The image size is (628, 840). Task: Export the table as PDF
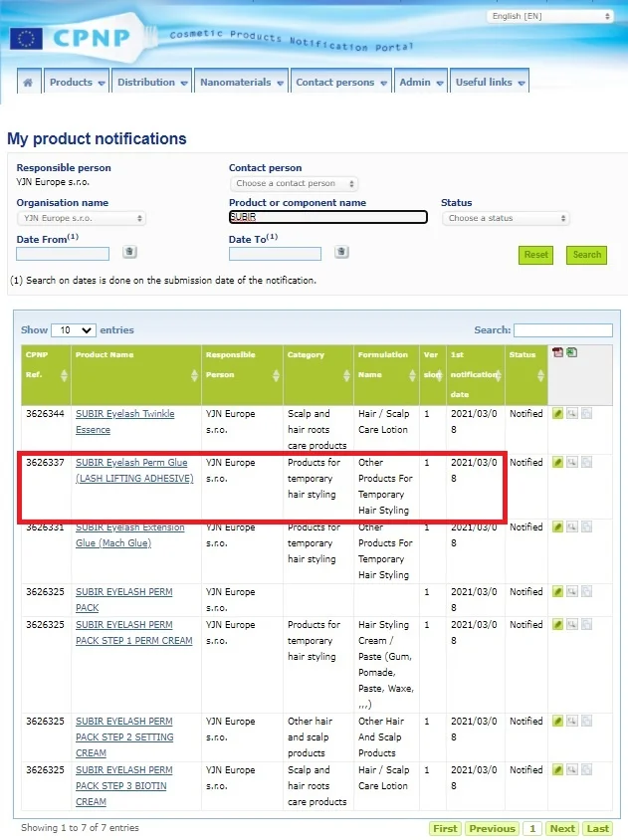(x=557, y=352)
